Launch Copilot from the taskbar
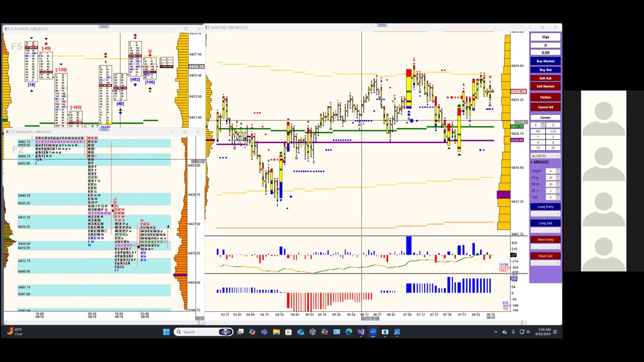The height and width of the screenshot is (362, 644). coord(252,332)
